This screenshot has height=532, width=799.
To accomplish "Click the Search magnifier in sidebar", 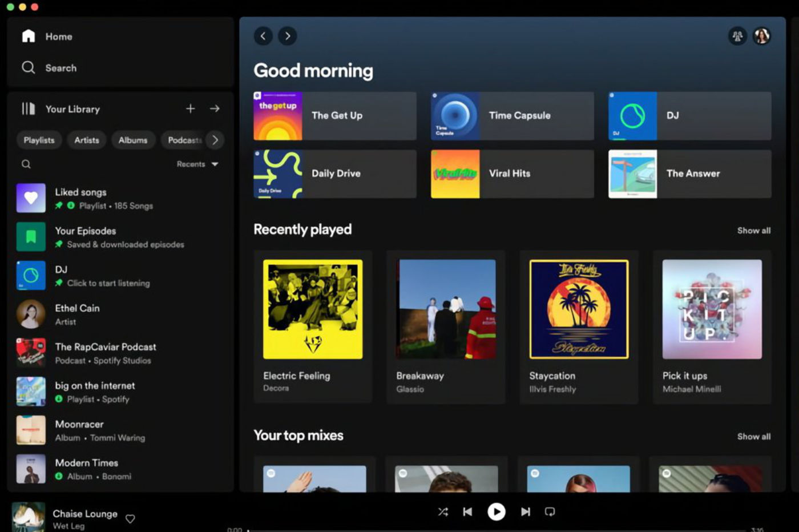I will click(28, 67).
